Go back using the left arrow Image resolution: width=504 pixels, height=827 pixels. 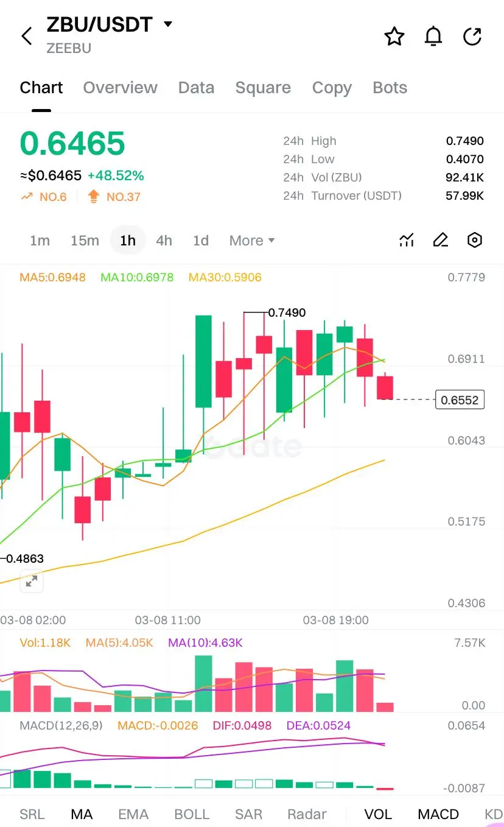click(x=27, y=37)
